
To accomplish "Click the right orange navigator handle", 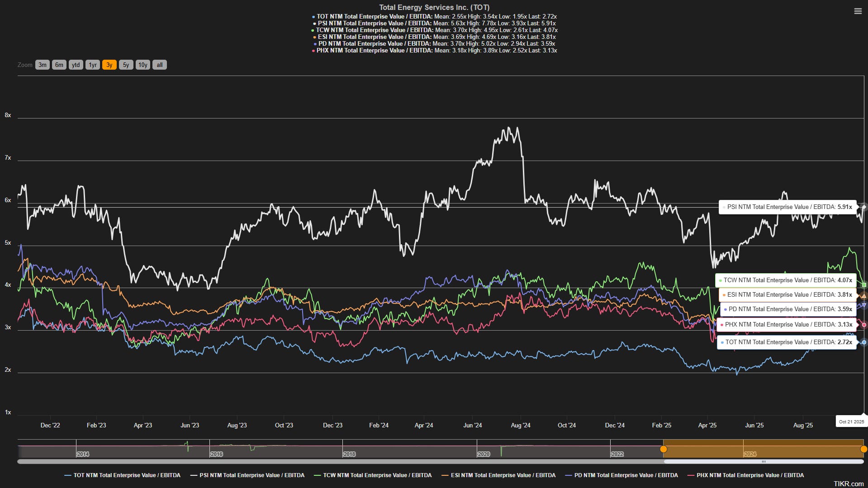I will [x=863, y=449].
